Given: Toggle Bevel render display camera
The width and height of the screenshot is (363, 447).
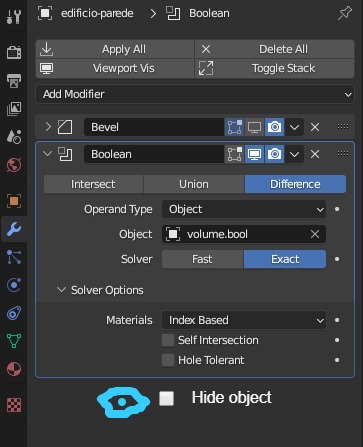Looking at the screenshot, I should pos(274,127).
